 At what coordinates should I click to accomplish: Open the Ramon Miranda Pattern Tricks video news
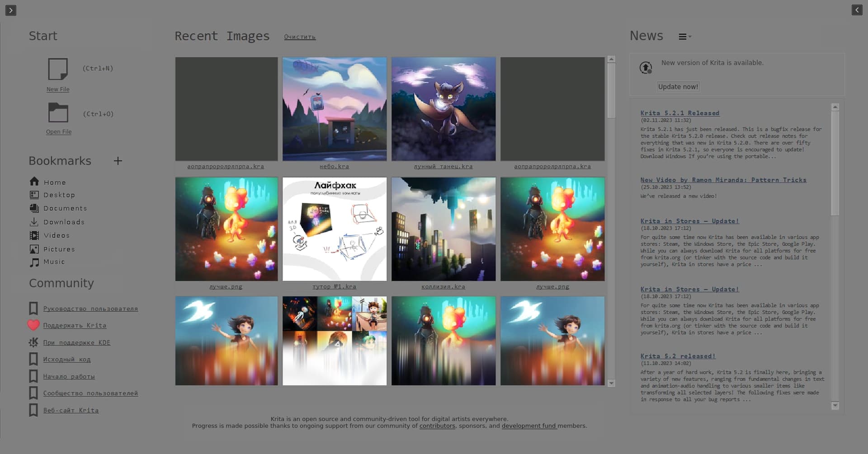pyautogui.click(x=723, y=180)
